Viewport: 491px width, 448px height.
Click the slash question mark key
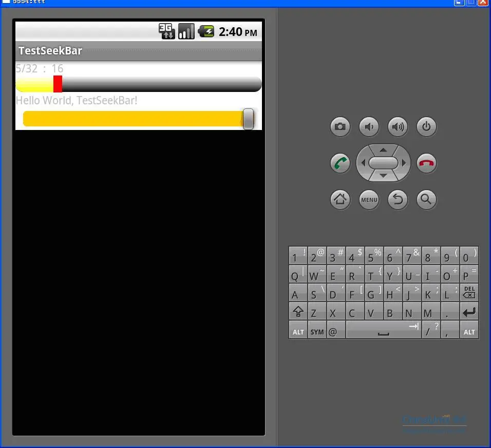431,329
